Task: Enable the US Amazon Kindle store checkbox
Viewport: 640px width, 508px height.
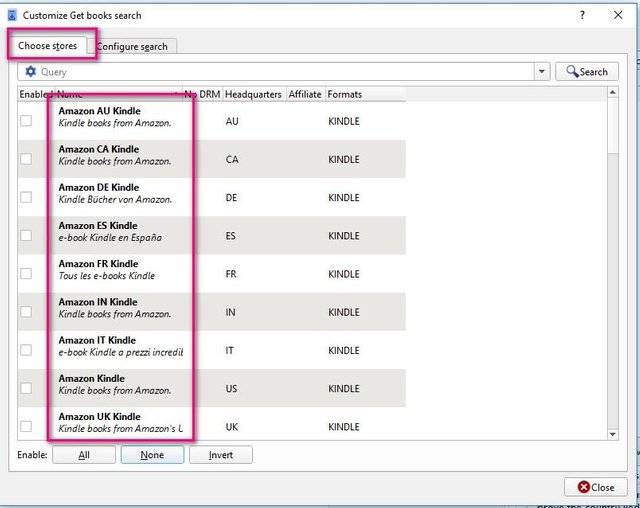Action: coord(26,388)
